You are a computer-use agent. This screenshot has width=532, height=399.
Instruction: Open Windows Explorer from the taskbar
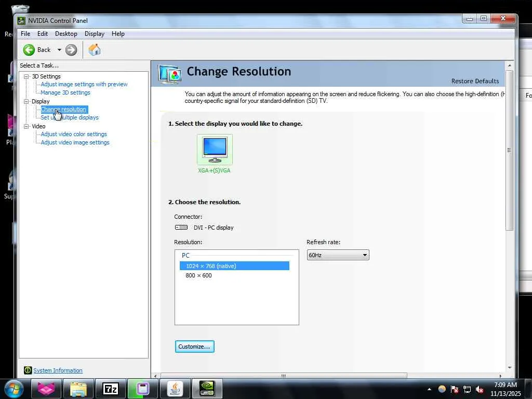tap(78, 389)
